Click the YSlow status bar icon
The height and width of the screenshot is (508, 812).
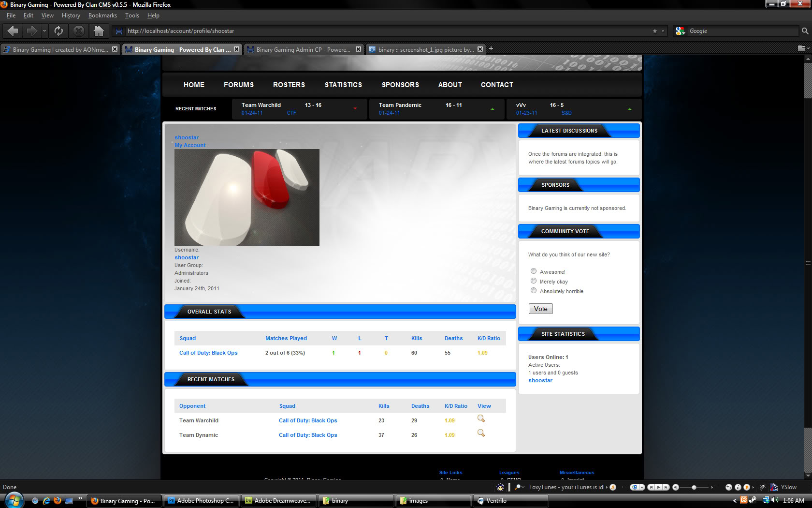(774, 487)
